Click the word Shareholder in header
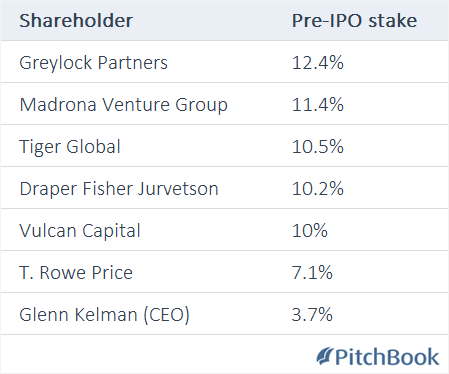449x374 pixels. coord(76,21)
